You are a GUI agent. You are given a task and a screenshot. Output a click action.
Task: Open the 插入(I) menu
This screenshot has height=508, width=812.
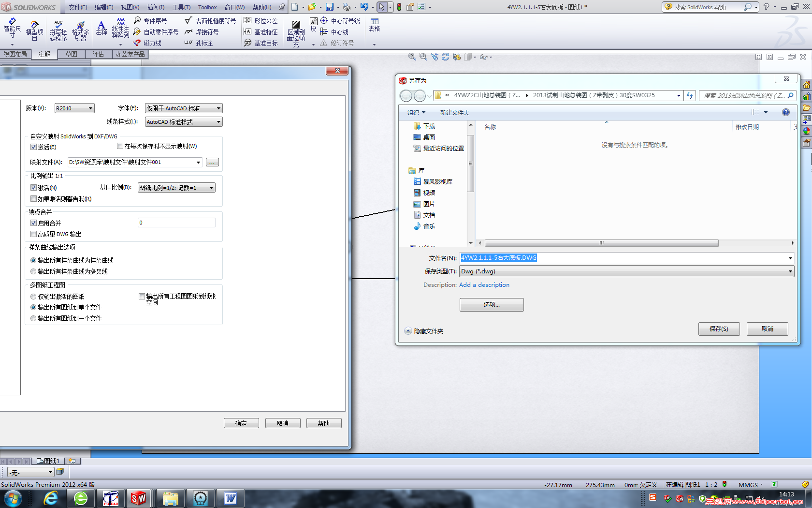point(156,7)
